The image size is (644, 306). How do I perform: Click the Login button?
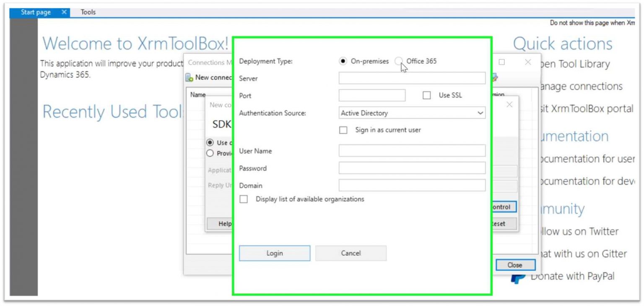pos(274,253)
